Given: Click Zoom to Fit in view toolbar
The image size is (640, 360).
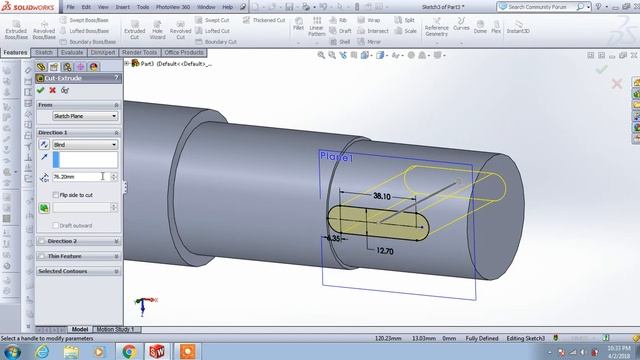Looking at the screenshot, I should [x=322, y=55].
